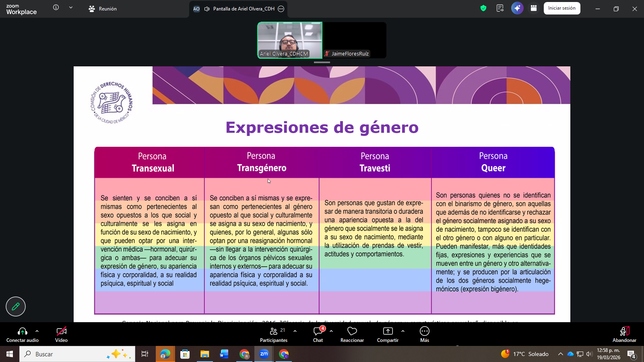Open the captions/transcript icon in title bar
Screen dimensions: 644x362
pos(500,8)
